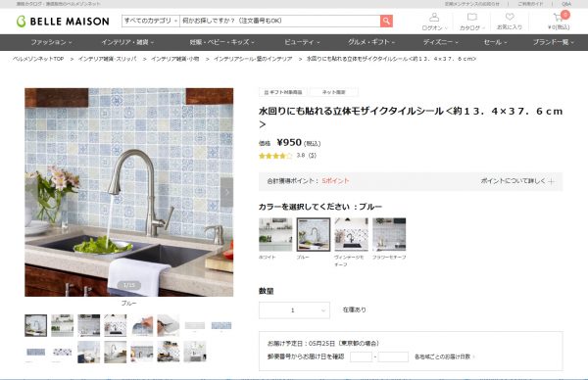Open ご利用ガイド link in top bar

tap(530, 4)
